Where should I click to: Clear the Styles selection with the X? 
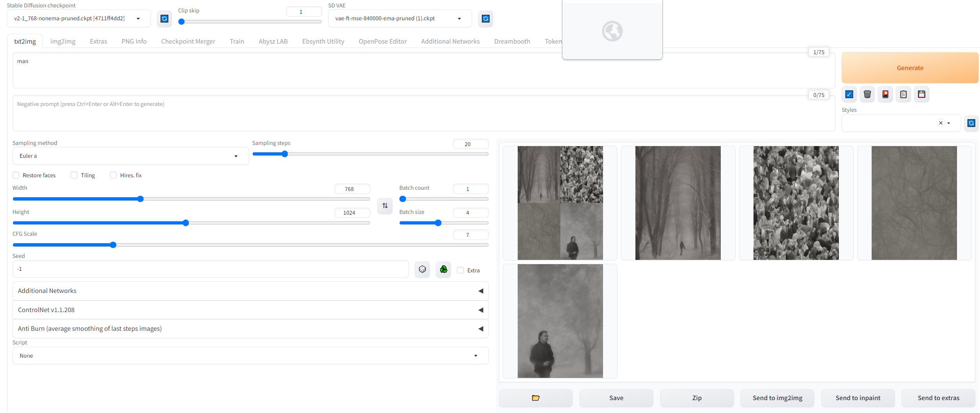click(941, 123)
